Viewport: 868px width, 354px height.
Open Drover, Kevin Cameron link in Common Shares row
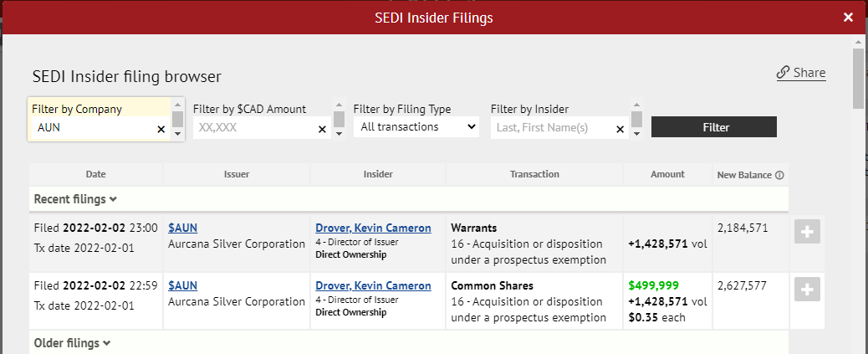pos(373,285)
